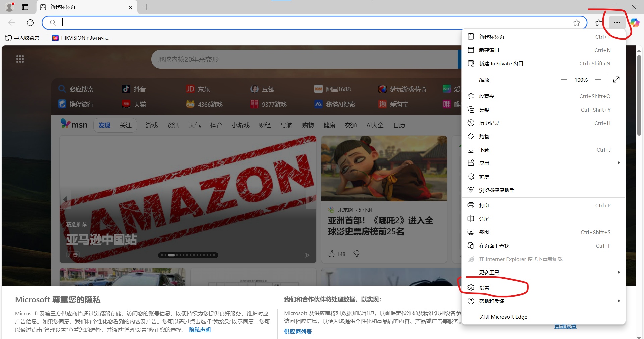The width and height of the screenshot is (644, 339).
Task: Click the Refresh button
Action: click(30, 23)
